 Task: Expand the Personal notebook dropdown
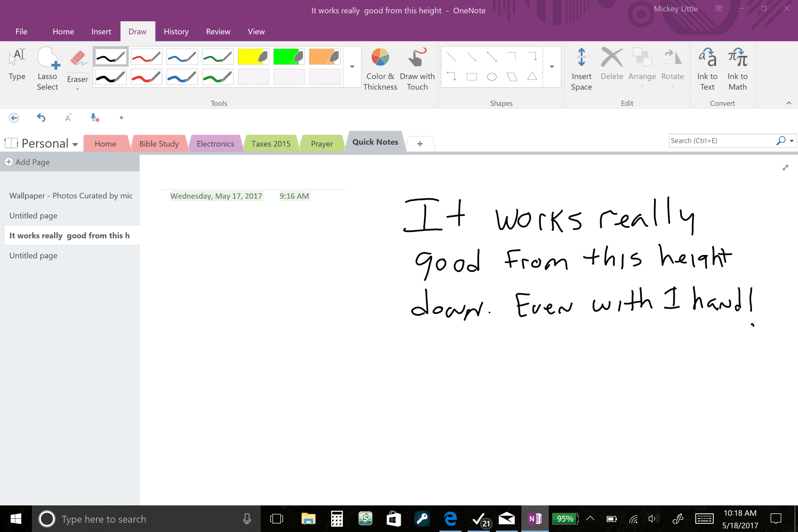click(75, 145)
